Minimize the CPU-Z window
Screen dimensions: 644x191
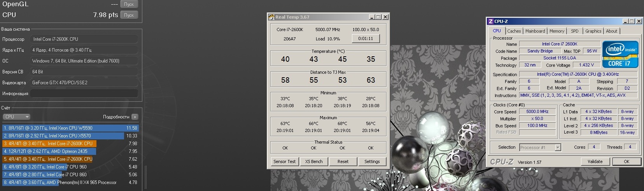point(625,21)
